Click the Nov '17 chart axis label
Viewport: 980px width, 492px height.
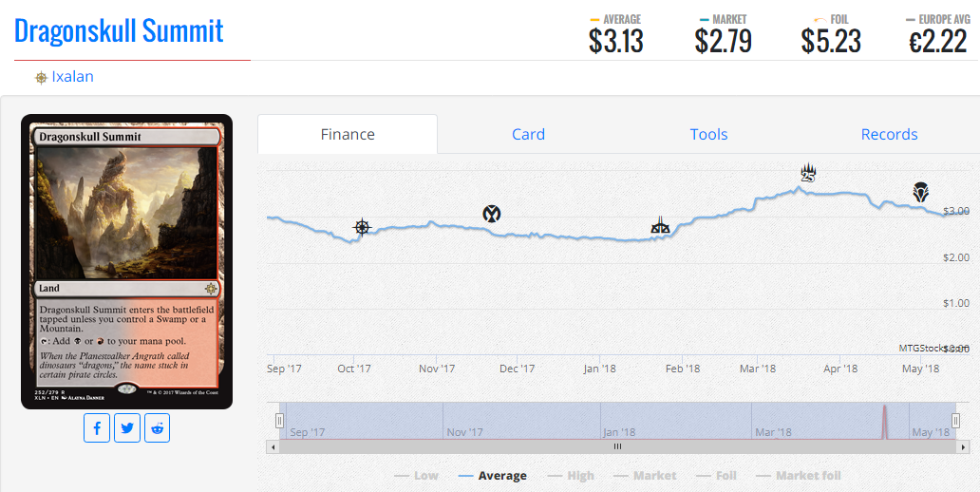[437, 369]
